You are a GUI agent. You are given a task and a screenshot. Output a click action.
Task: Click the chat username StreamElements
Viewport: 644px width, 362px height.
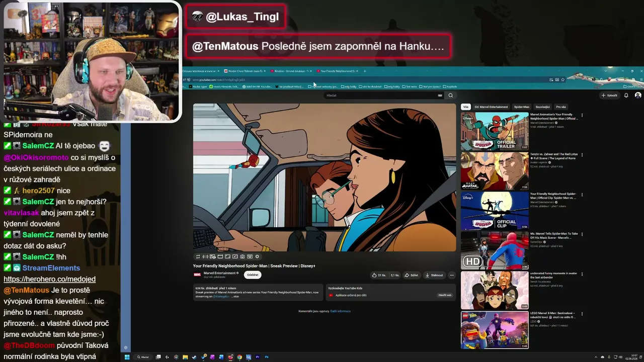51,268
